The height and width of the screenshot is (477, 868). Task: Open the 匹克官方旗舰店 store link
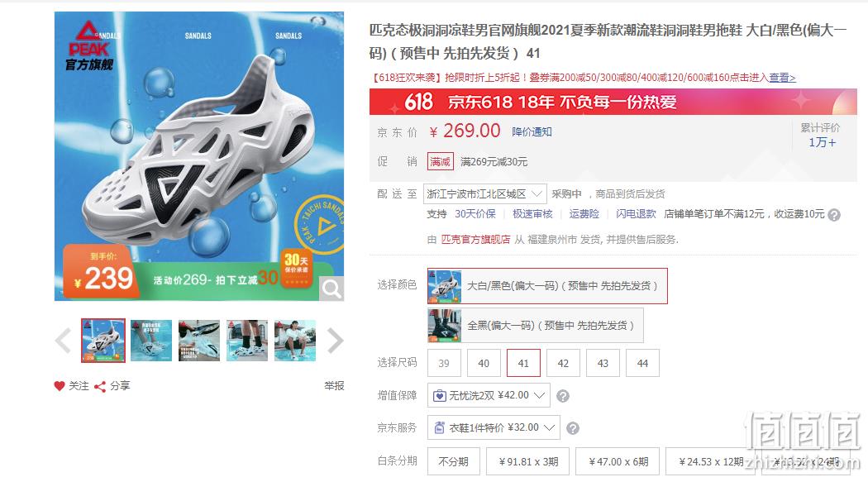pos(475,240)
